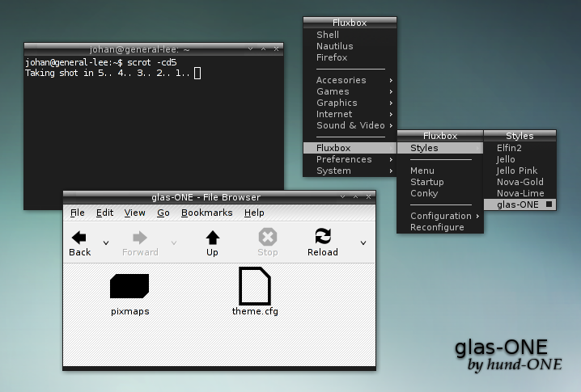The image size is (581, 392).
Task: Minimize the File Browser window
Action: tap(343, 197)
